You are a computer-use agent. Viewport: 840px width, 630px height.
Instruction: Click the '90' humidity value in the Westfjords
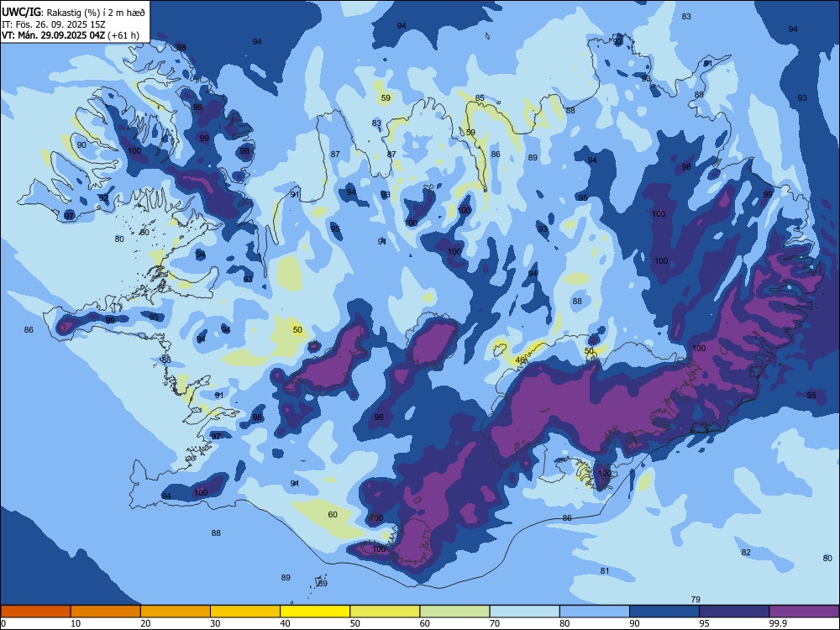pos(81,145)
